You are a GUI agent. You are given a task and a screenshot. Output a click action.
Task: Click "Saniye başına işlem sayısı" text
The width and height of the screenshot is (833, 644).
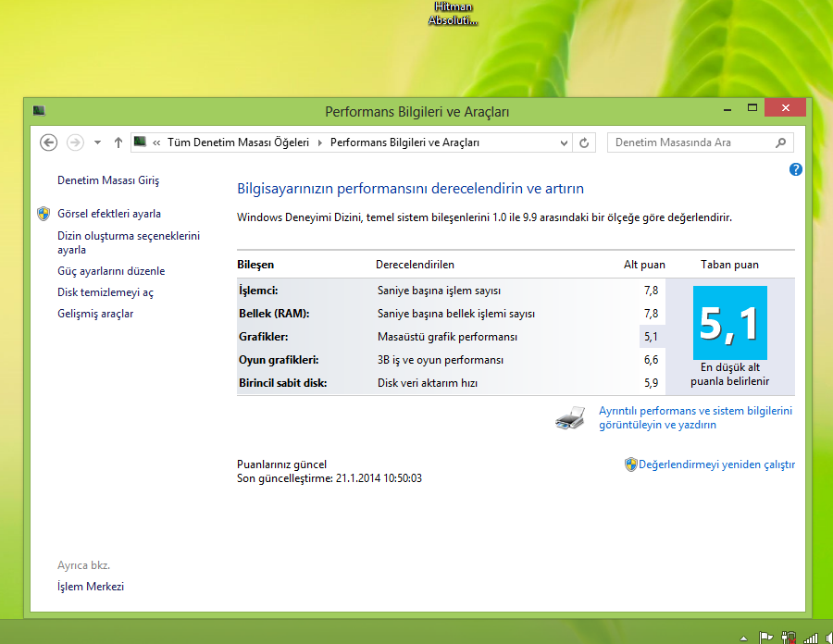[x=440, y=291]
